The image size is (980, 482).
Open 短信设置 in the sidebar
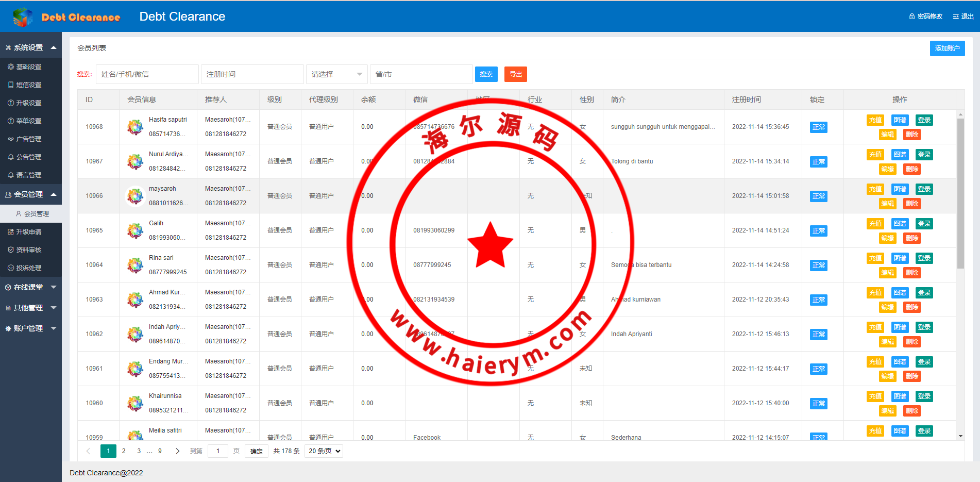[29, 85]
